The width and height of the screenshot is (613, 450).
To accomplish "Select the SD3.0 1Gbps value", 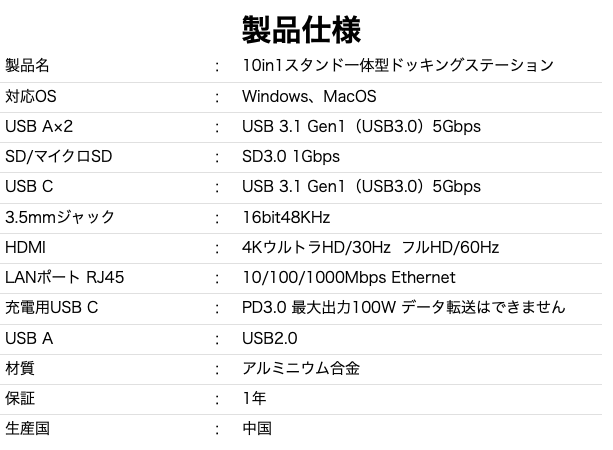I will coord(291,156).
